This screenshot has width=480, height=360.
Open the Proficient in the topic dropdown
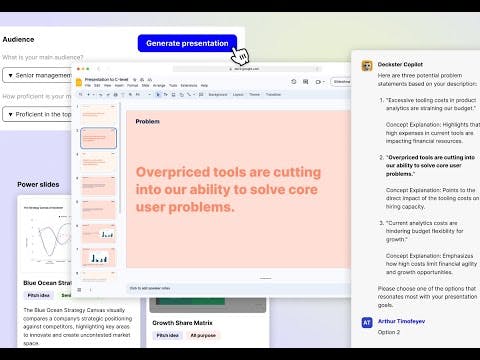click(x=37, y=114)
